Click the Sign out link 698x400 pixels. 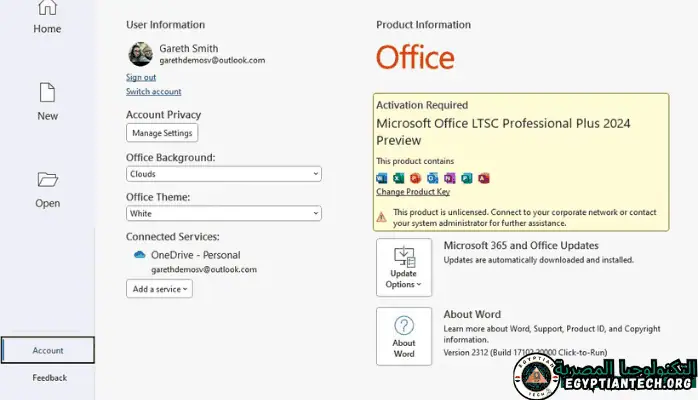[x=141, y=77]
